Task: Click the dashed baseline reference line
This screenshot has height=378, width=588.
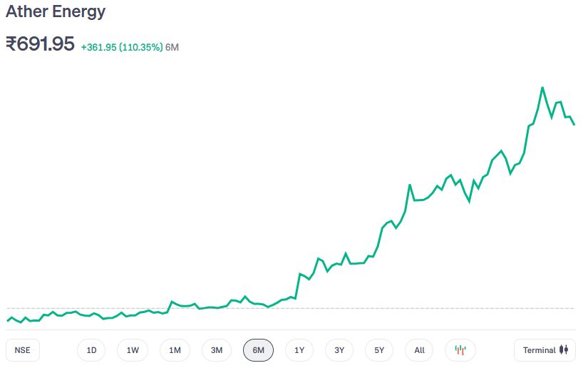Action: tap(428, 308)
